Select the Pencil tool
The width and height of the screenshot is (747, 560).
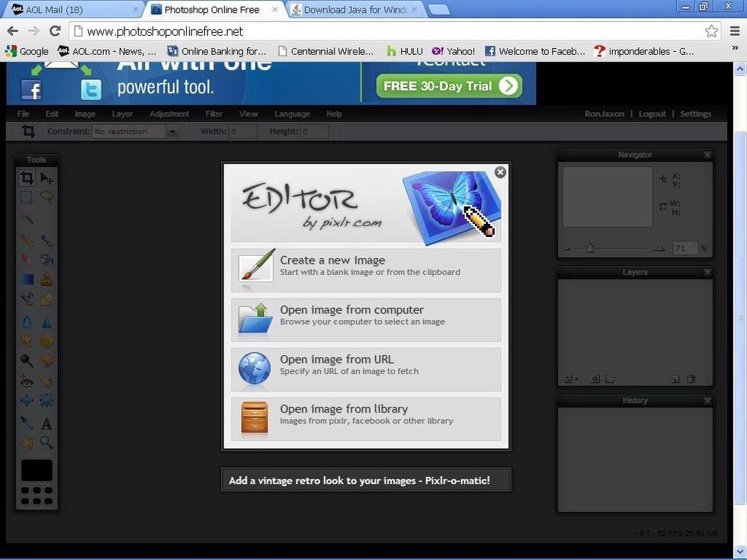coord(27,239)
